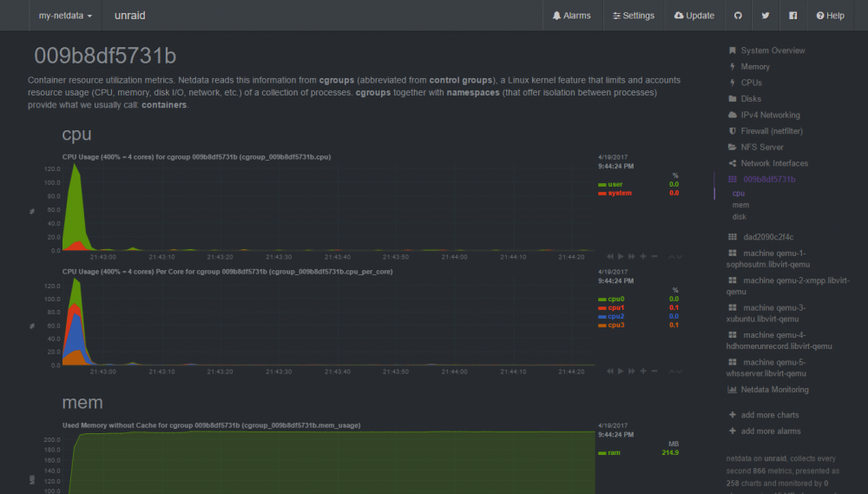Click the chart icon beside Netdata Monitoring
This screenshot has height=494, width=868.
[733, 390]
